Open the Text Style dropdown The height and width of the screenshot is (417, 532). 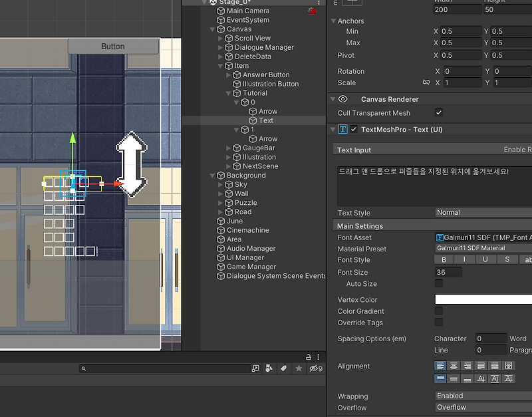tap(479, 213)
